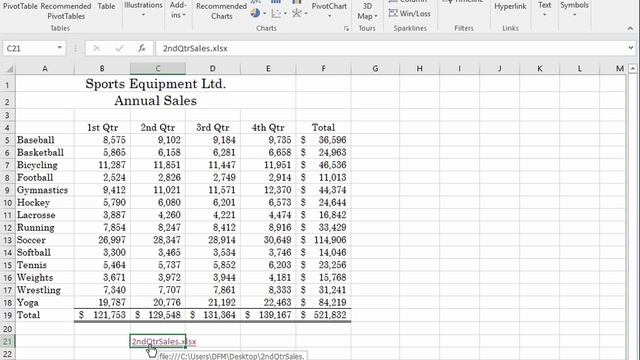Expand the Symbols group dropdown
The width and height of the screenshot is (640, 360).
[x=574, y=15]
